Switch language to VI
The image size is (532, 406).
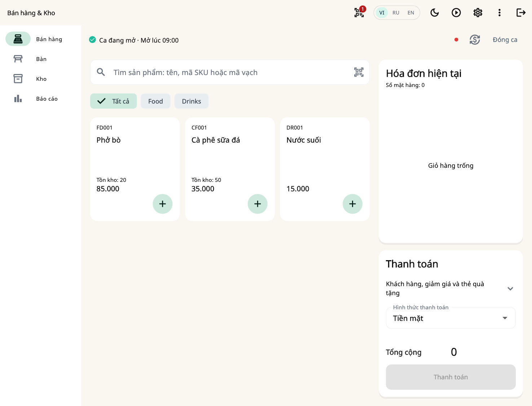pyautogui.click(x=382, y=13)
